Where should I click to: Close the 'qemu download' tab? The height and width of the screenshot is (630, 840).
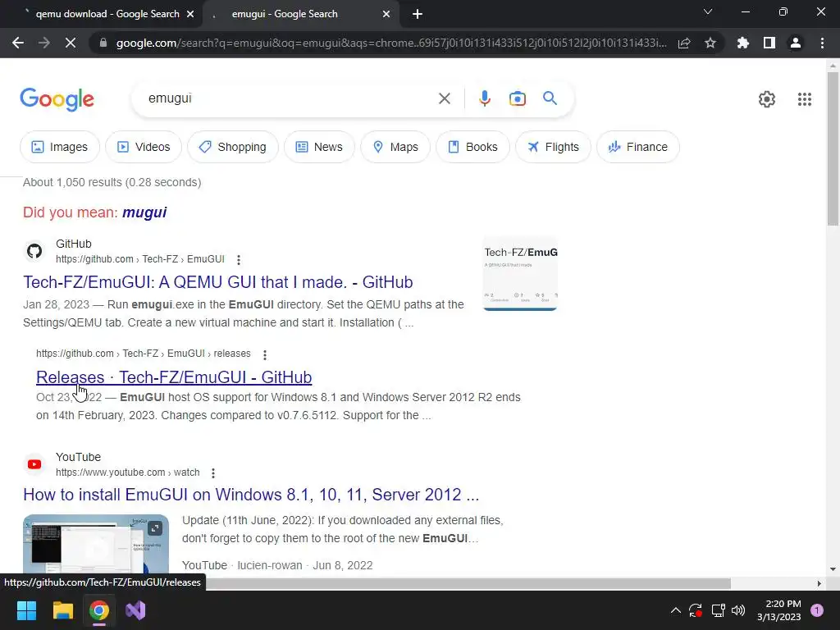190,14
